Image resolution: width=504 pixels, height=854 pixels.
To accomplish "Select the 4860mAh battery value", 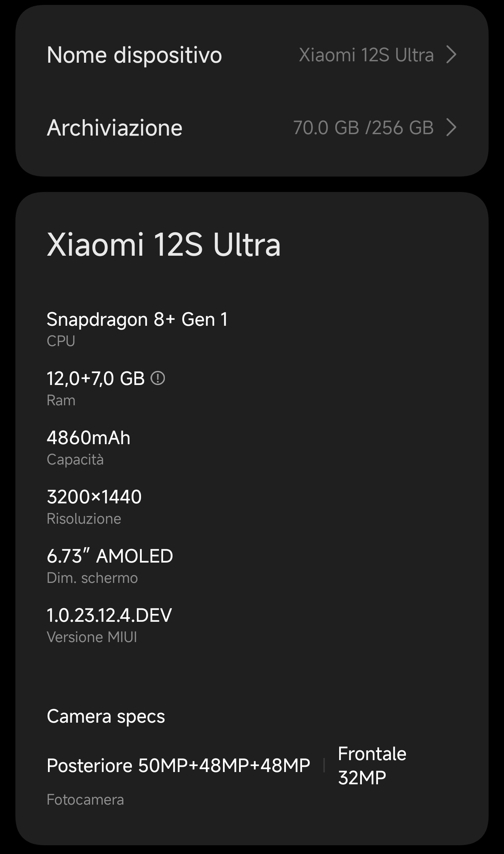I will click(x=89, y=438).
